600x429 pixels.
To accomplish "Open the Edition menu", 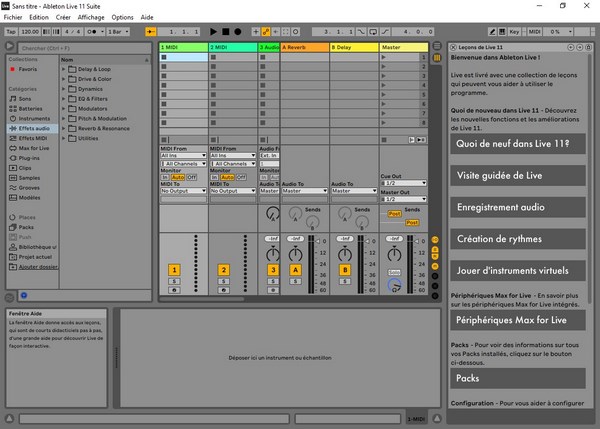I will tap(39, 17).
